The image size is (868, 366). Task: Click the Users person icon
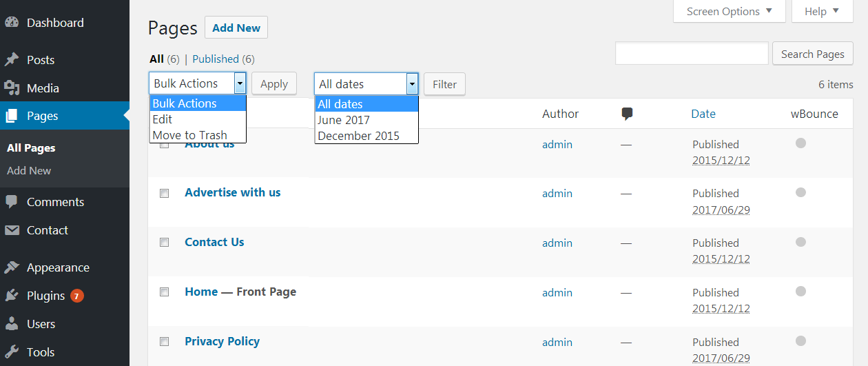[12, 324]
